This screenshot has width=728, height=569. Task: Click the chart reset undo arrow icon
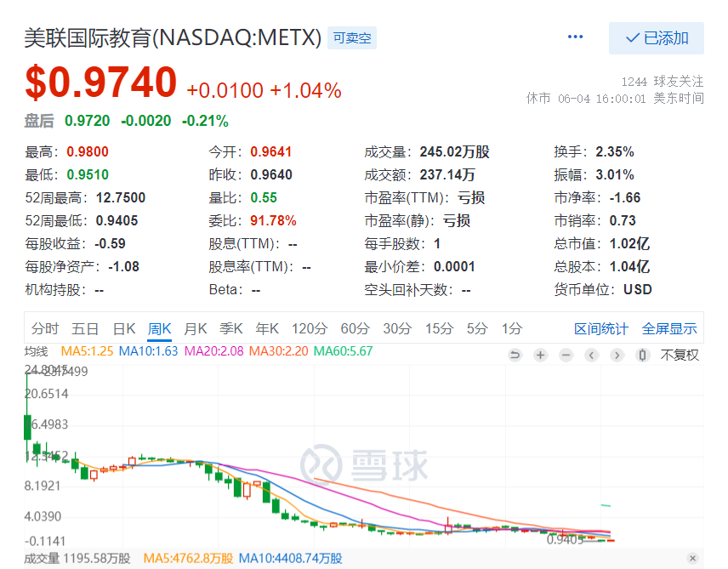[x=515, y=356]
